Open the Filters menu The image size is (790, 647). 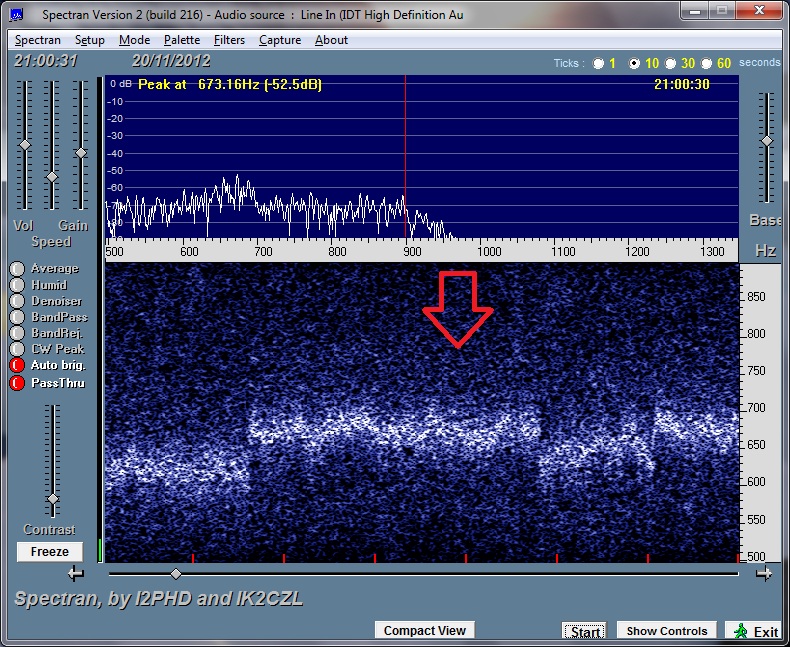pos(229,40)
